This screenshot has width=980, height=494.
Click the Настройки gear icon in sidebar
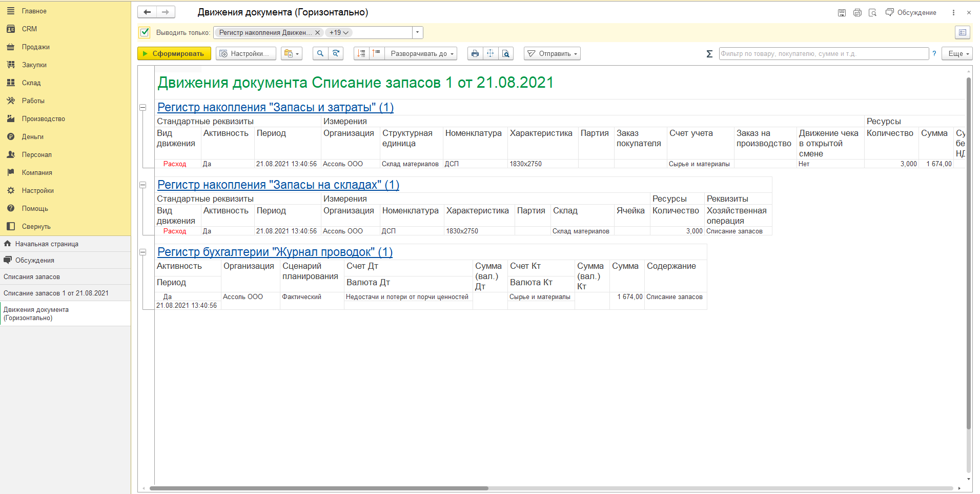pos(11,190)
